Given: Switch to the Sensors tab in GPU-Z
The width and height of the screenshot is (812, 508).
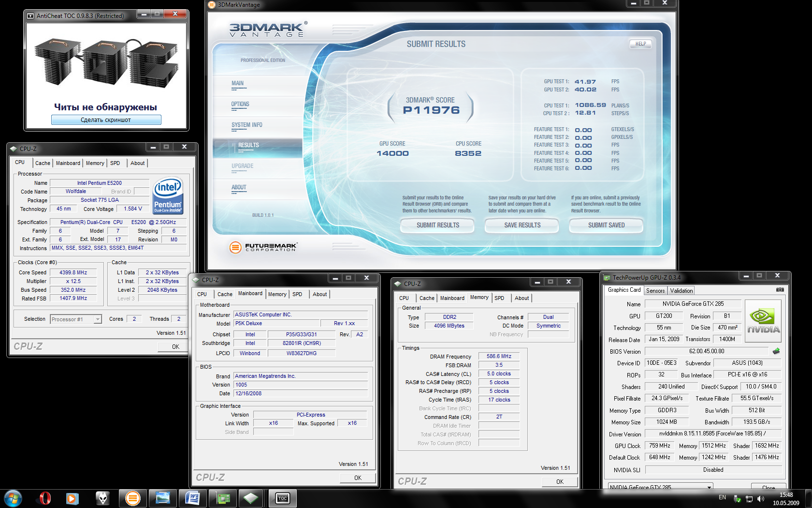Looking at the screenshot, I should point(655,291).
